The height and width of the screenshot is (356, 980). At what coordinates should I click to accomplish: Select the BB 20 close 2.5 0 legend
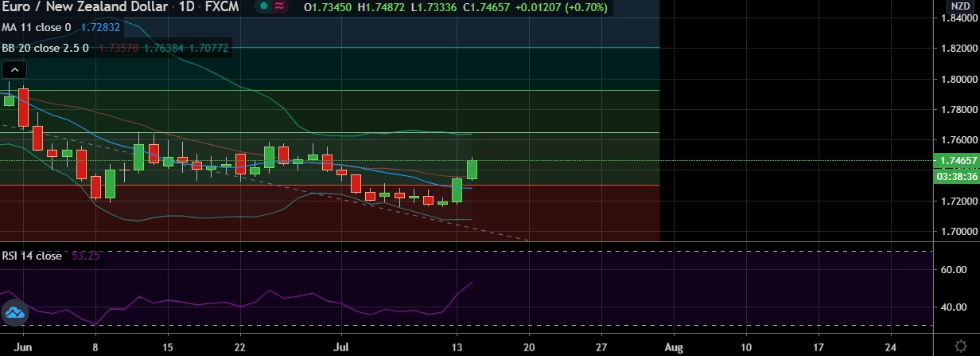tap(46, 48)
